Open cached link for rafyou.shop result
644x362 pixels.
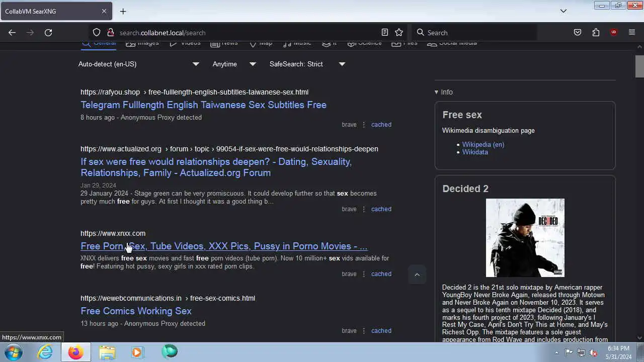pyautogui.click(x=381, y=125)
